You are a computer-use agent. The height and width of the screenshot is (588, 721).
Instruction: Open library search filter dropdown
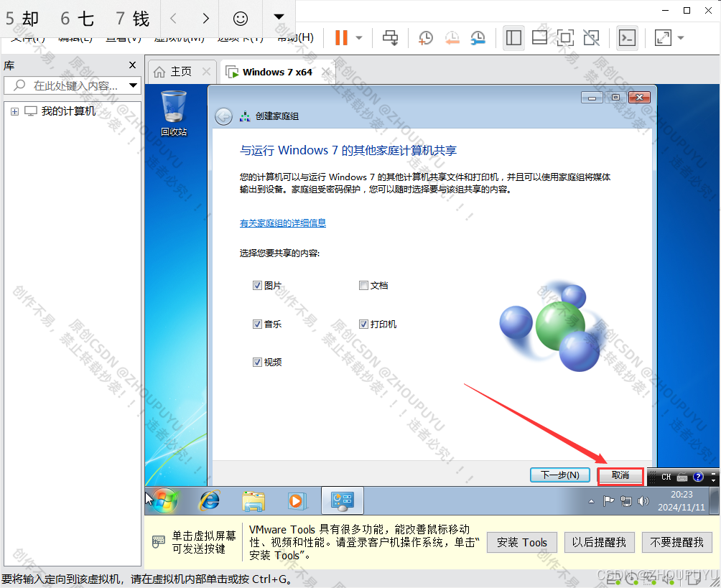[x=133, y=85]
